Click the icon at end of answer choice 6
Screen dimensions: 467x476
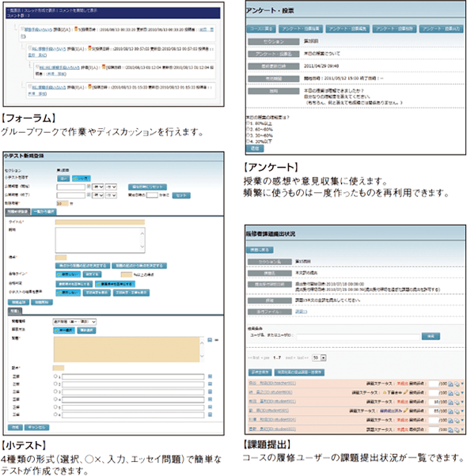210,414
